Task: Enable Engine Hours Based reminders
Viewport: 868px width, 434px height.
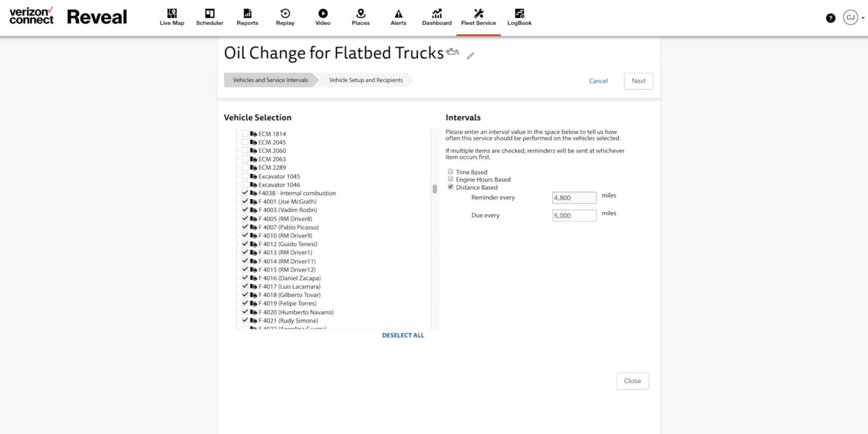Action: [x=450, y=179]
